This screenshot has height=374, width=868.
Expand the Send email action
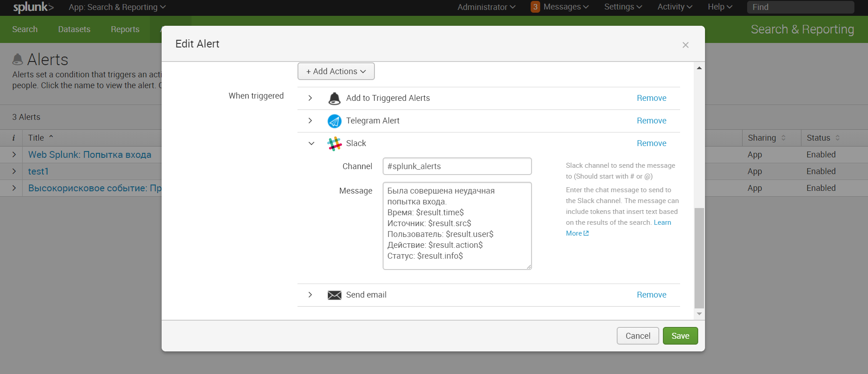tap(310, 295)
